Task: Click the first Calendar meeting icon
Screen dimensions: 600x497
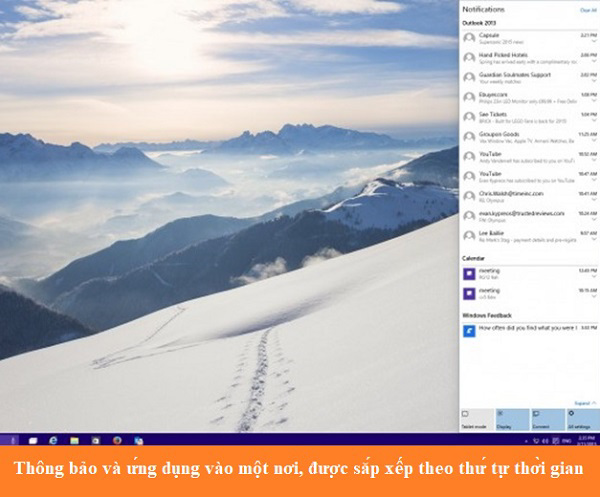Action: point(469,273)
